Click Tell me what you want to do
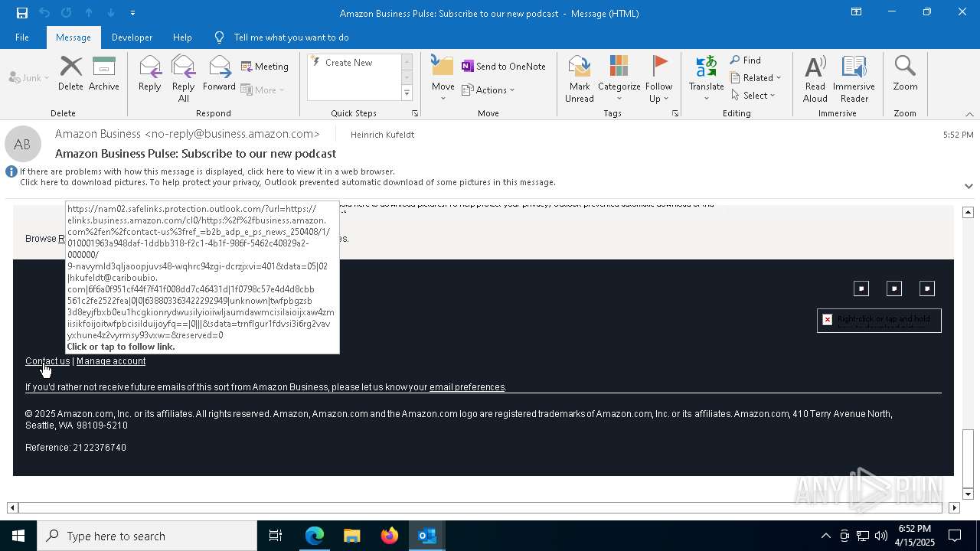 (x=282, y=37)
